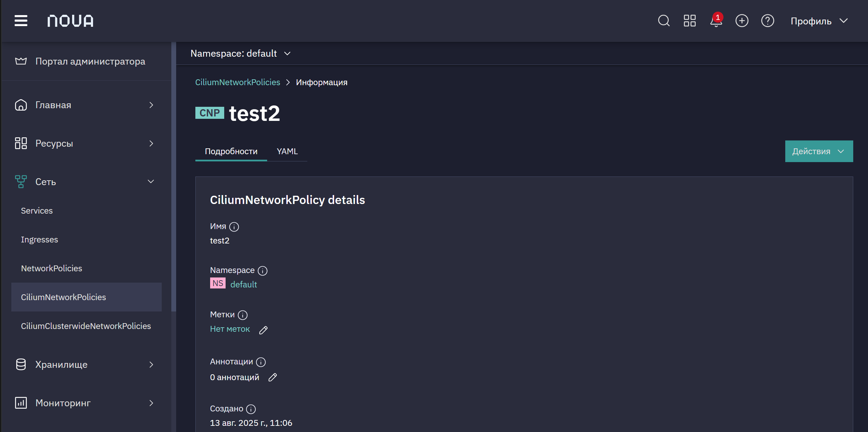Collapse the Сеть menu chevron

tap(151, 181)
